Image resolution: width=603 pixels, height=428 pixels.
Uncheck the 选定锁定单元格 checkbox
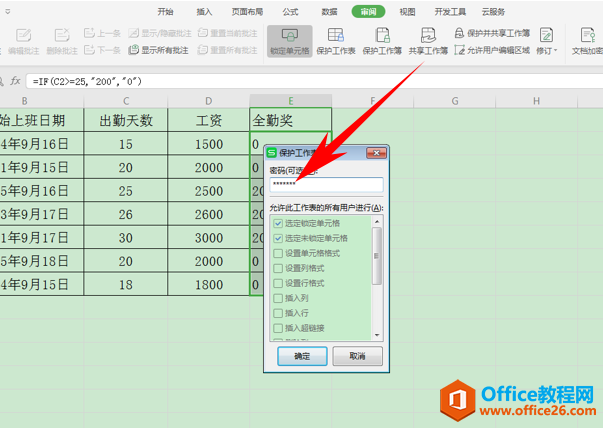pos(278,224)
